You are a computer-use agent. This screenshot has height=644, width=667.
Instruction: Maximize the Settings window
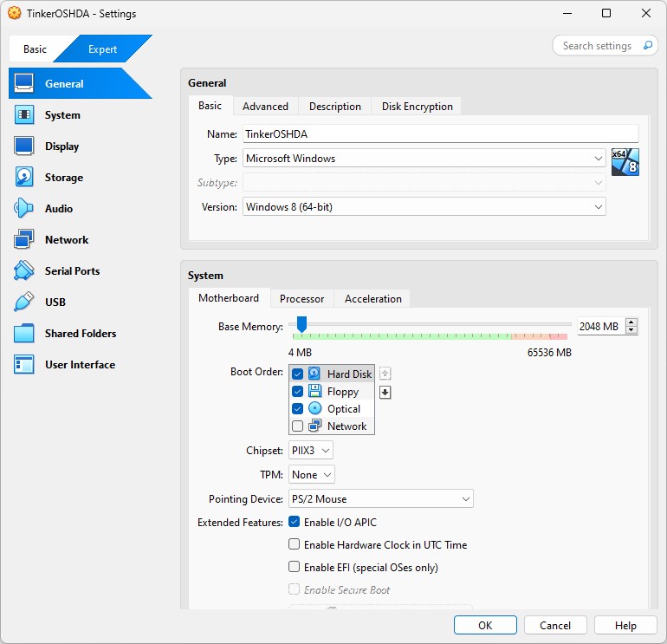(606, 13)
